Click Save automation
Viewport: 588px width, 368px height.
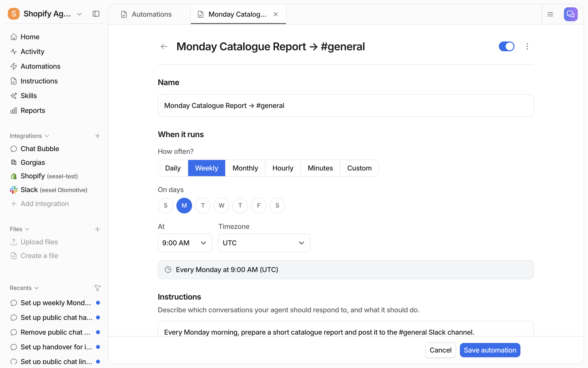coord(490,350)
